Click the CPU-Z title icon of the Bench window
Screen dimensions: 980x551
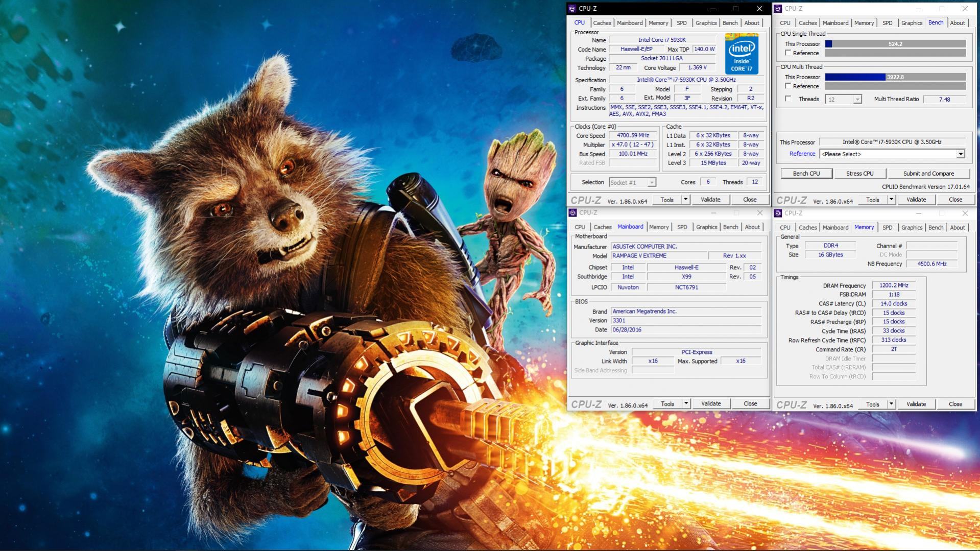pos(778,9)
